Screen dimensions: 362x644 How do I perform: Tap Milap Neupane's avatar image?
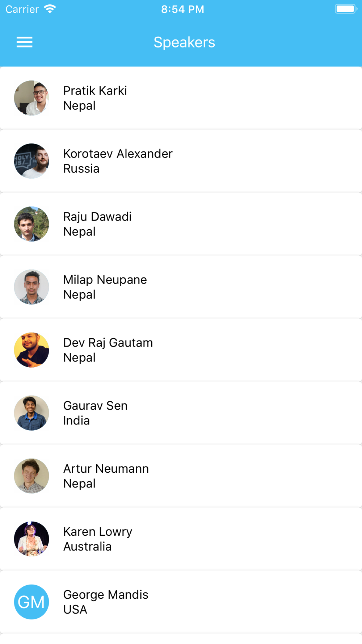tap(31, 287)
